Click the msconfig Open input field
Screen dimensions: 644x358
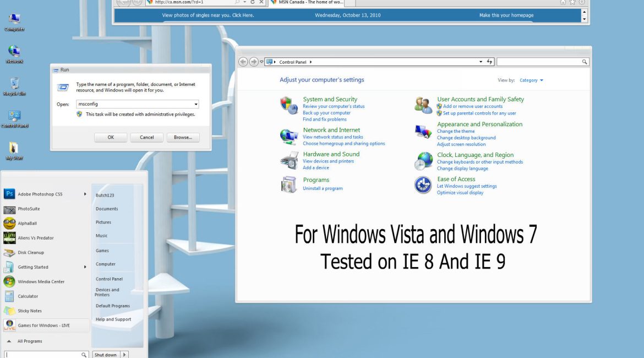pyautogui.click(x=138, y=104)
